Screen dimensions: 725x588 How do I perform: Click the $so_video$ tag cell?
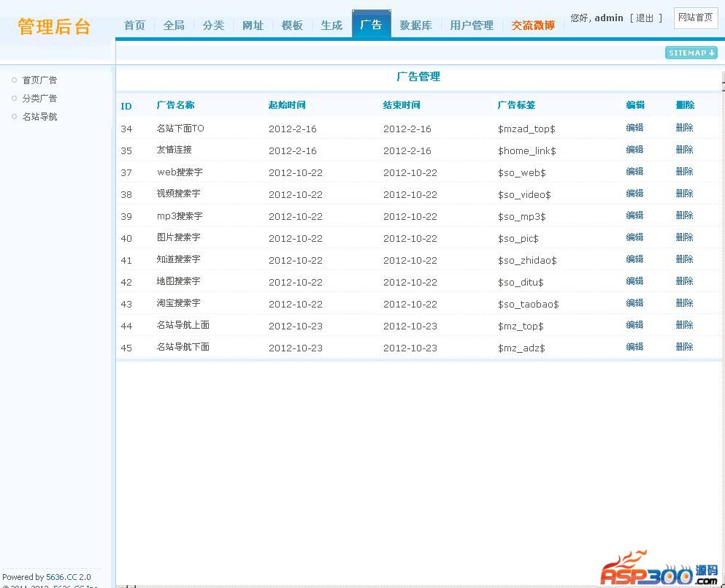pyautogui.click(x=524, y=195)
